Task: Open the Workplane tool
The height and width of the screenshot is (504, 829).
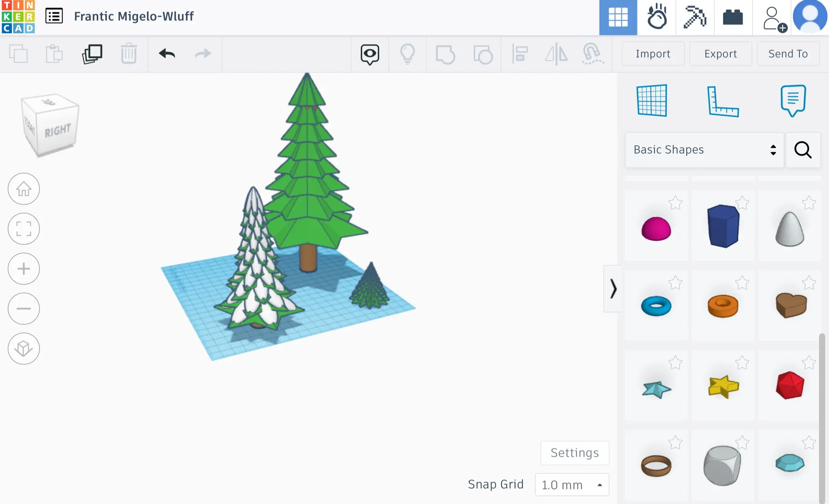Action: click(x=652, y=101)
